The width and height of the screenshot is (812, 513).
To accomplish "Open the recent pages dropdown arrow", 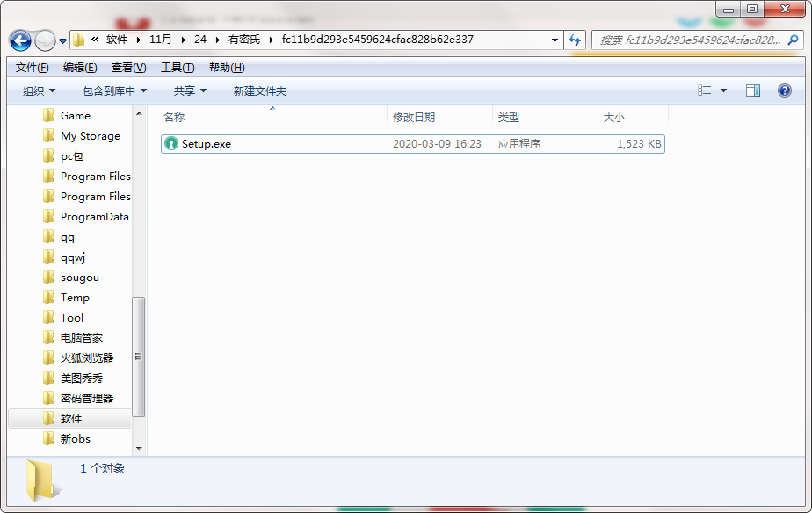I will tap(62, 40).
